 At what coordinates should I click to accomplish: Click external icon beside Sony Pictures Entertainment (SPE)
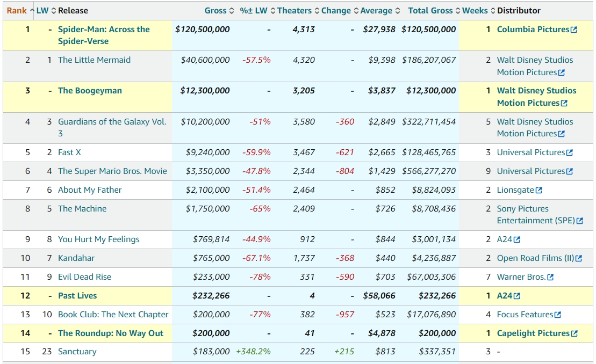pos(580,221)
